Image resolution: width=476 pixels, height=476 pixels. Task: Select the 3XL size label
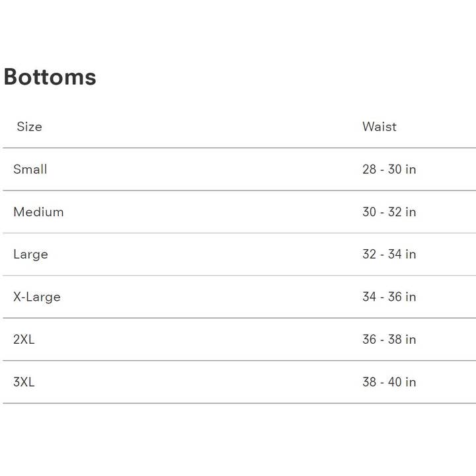(24, 382)
